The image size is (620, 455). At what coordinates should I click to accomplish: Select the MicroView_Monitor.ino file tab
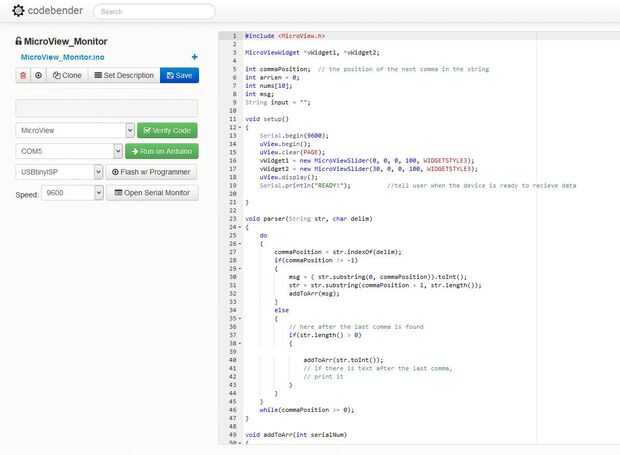click(62, 57)
